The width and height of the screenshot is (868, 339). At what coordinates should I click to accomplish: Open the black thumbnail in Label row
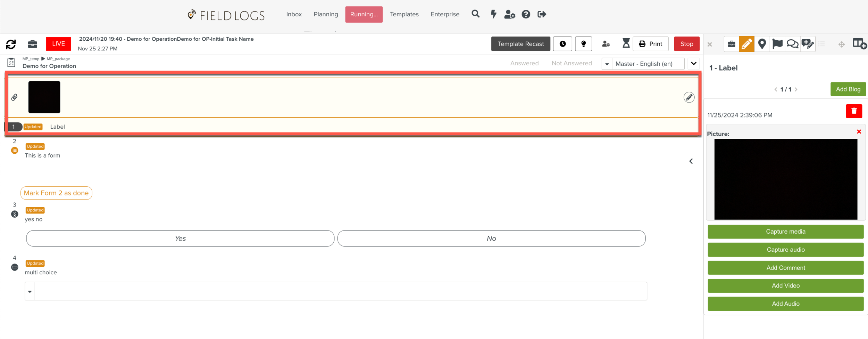44,97
